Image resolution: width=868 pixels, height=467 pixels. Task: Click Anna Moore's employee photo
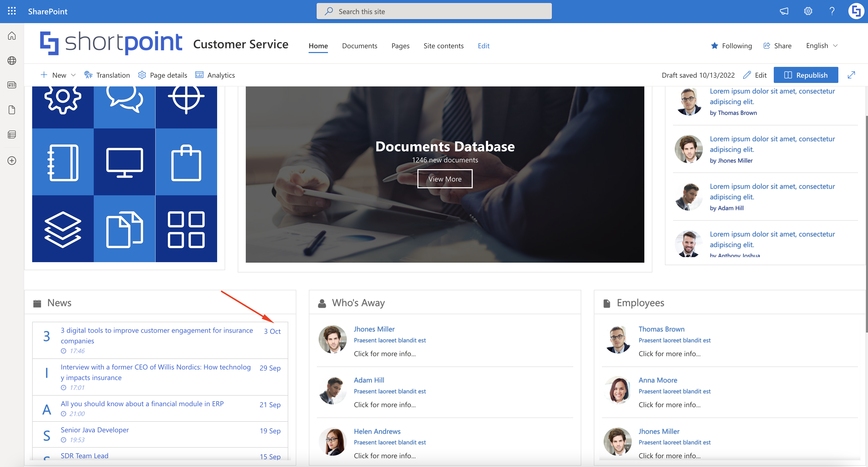pos(618,391)
